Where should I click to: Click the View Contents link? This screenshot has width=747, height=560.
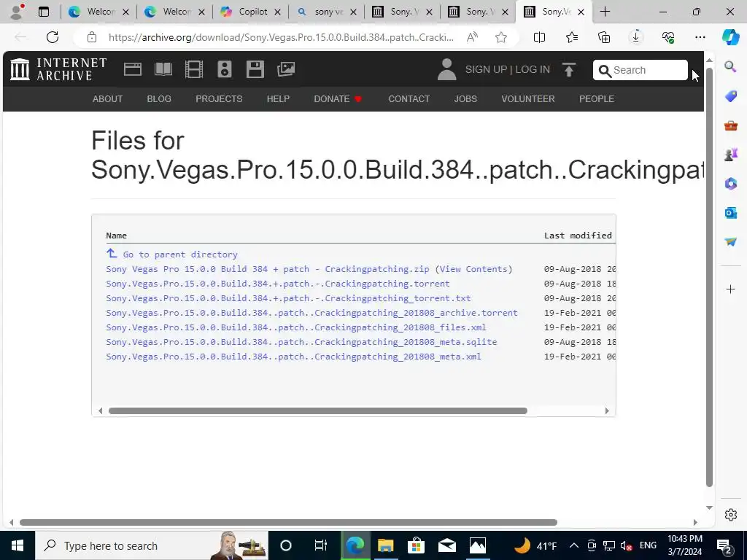473,269
